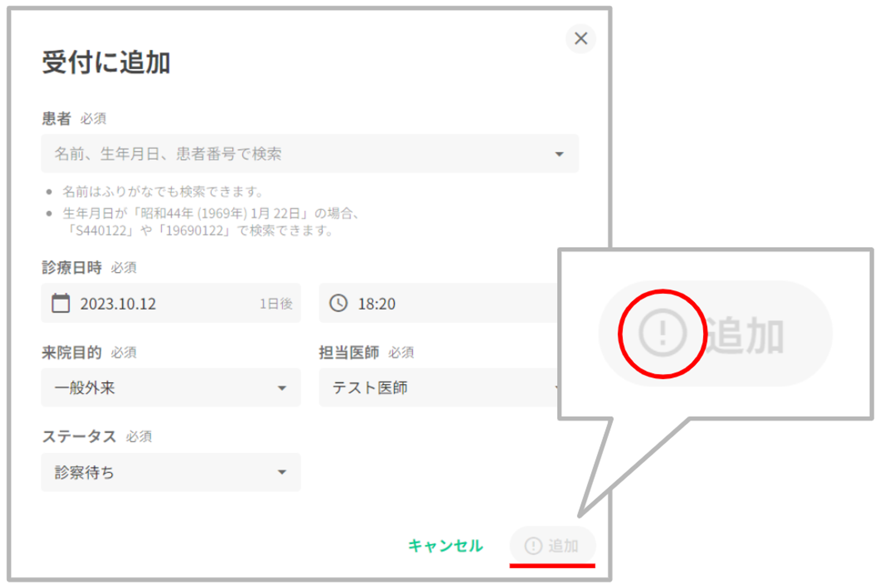Click the arrow of ステータス dropdown
This screenshot has height=588, width=882.
pyautogui.click(x=282, y=472)
